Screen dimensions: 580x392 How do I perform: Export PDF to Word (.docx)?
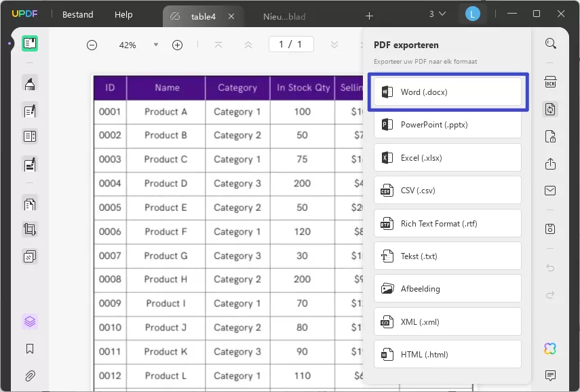coord(447,92)
